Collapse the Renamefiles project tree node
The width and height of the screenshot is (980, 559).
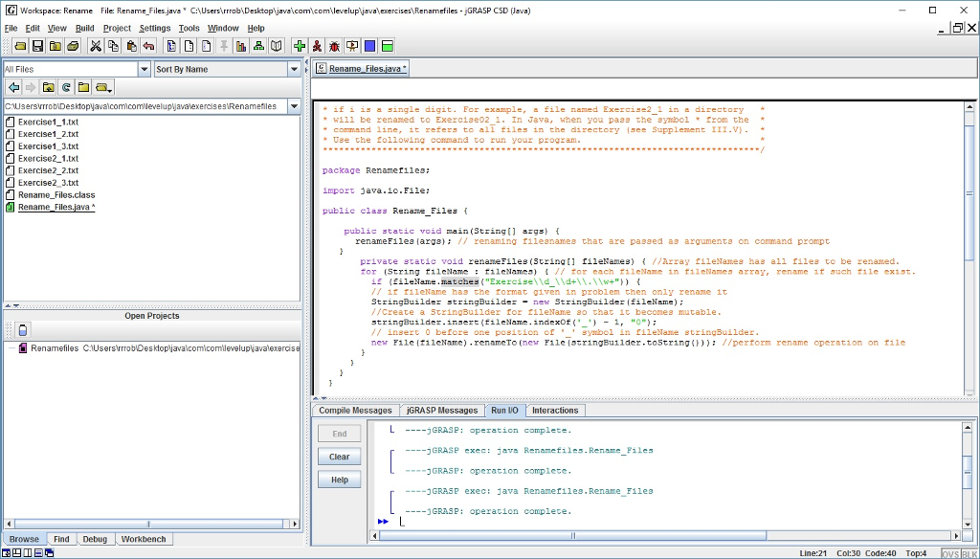tap(11, 348)
